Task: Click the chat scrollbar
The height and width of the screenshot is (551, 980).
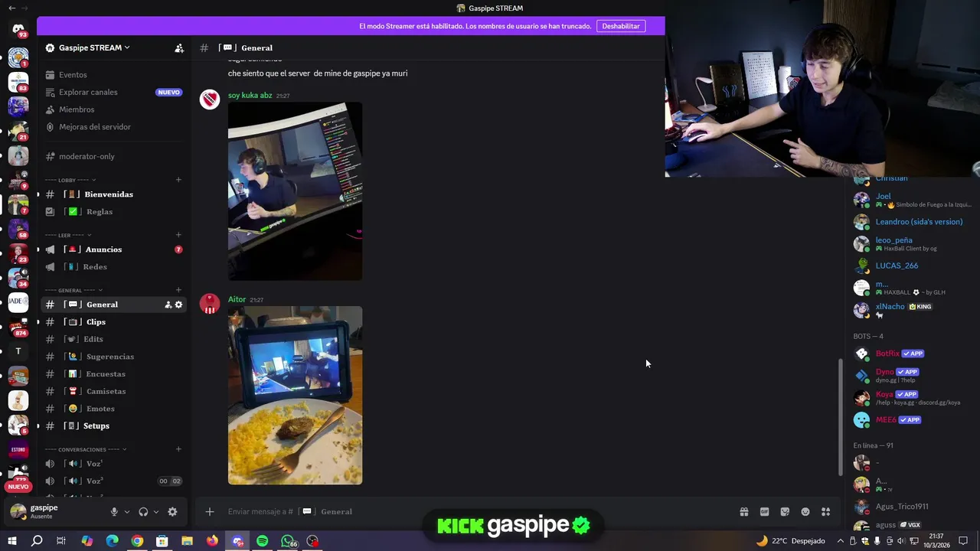Action: pos(840,417)
